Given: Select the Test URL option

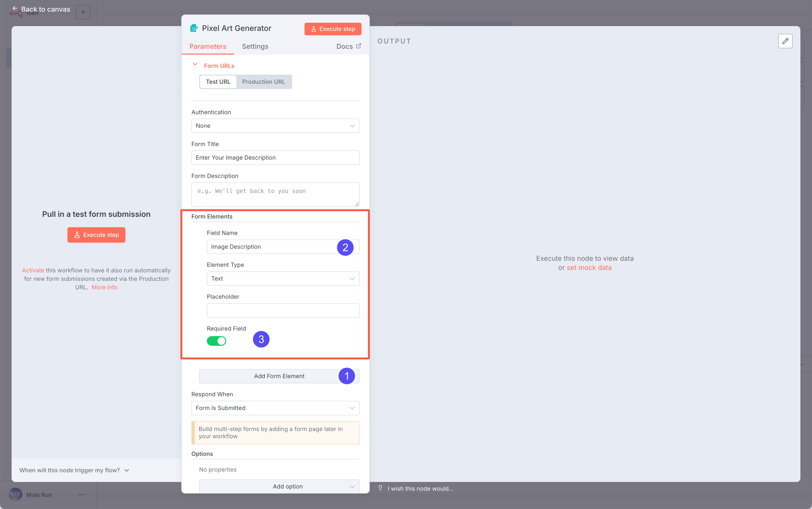Looking at the screenshot, I should click(218, 82).
